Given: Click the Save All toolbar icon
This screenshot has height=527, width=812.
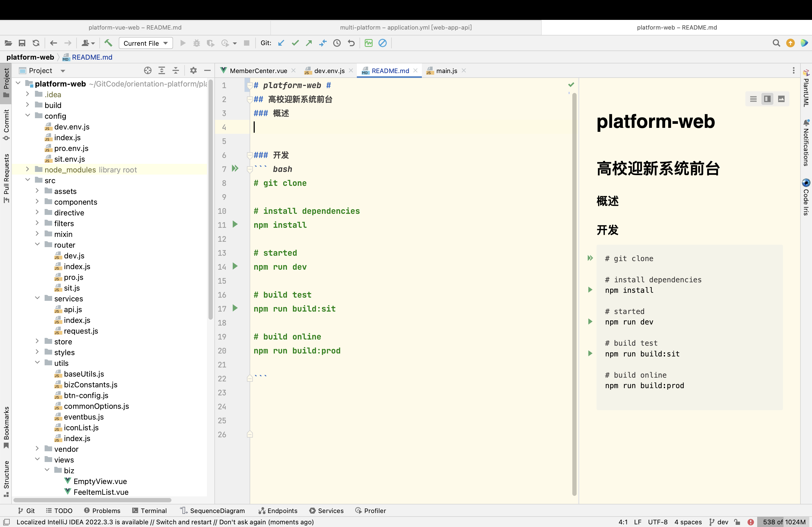Looking at the screenshot, I should click(22, 43).
